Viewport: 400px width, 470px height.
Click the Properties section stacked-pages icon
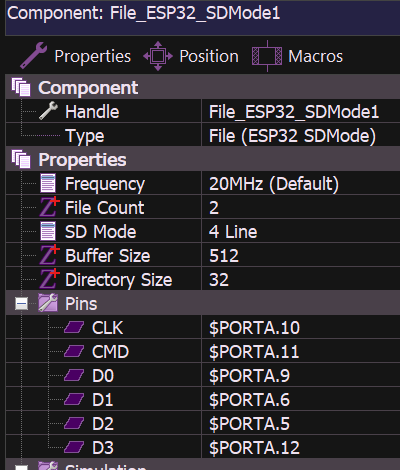click(21, 159)
